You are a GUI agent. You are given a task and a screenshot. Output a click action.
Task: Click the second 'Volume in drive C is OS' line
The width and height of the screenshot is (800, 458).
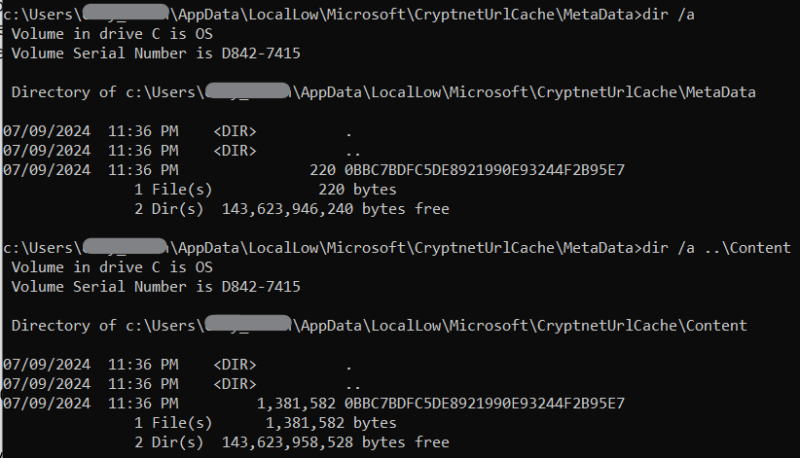coord(112,267)
